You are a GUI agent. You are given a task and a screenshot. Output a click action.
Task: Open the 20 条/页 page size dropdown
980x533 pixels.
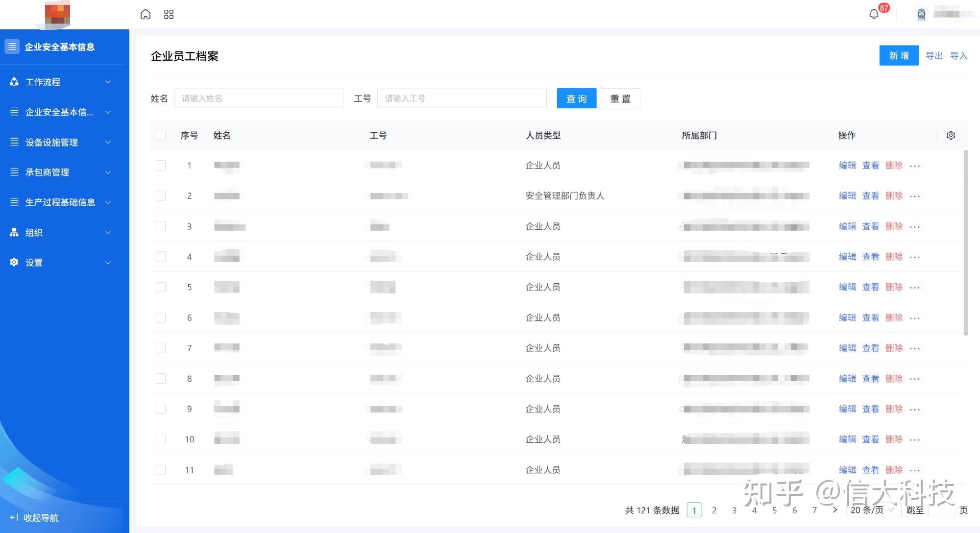873,510
